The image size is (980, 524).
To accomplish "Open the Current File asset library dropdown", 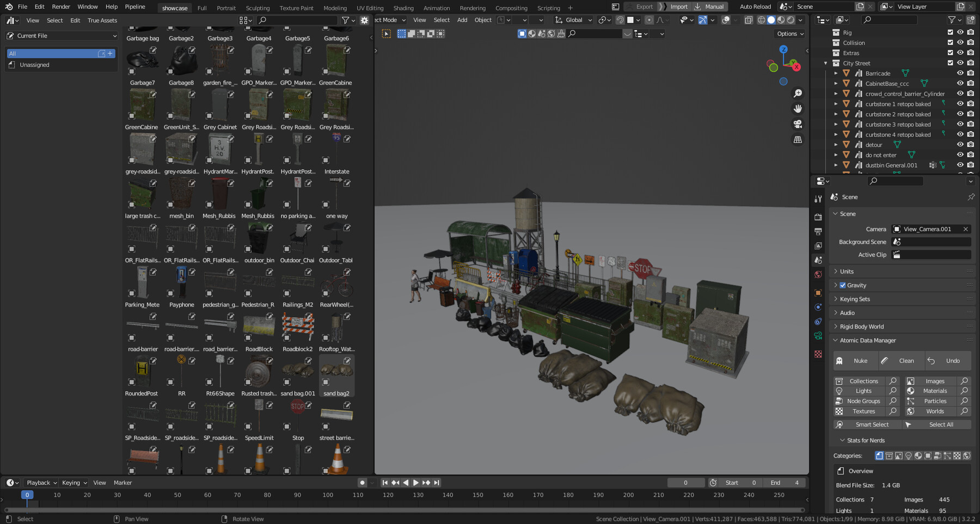I will tap(61, 35).
